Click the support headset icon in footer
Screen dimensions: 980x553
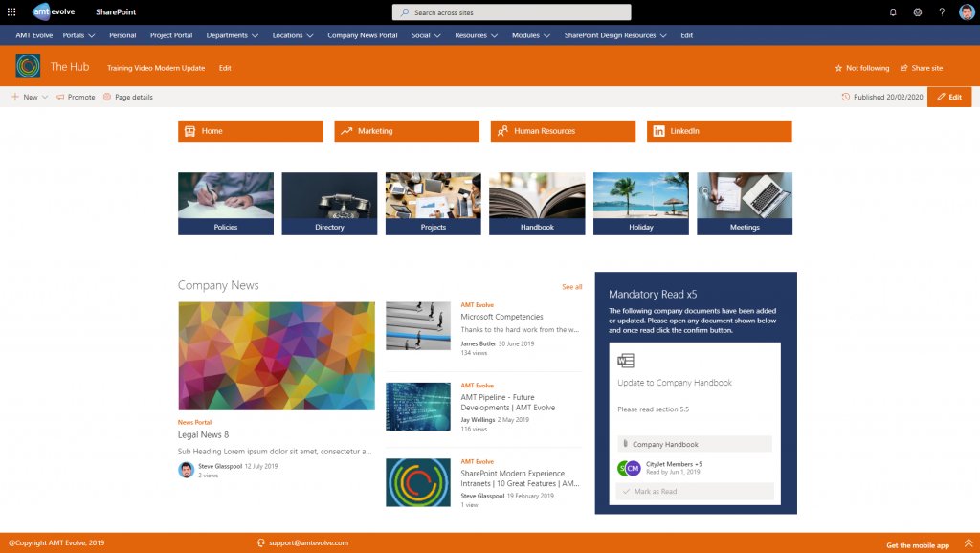pos(261,543)
